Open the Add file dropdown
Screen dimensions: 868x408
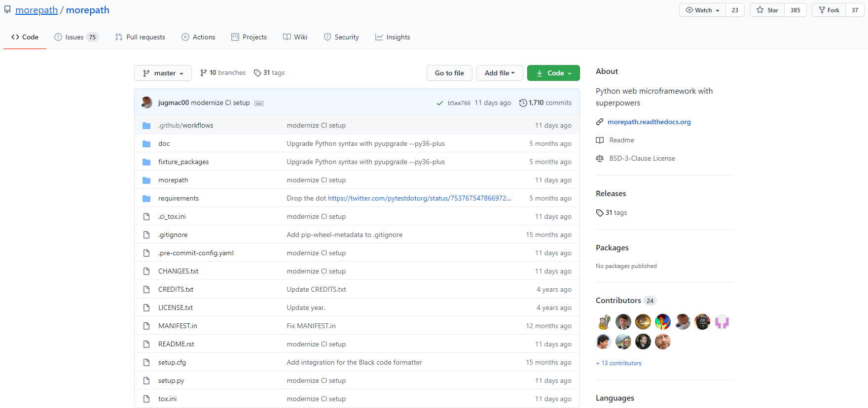coord(500,73)
